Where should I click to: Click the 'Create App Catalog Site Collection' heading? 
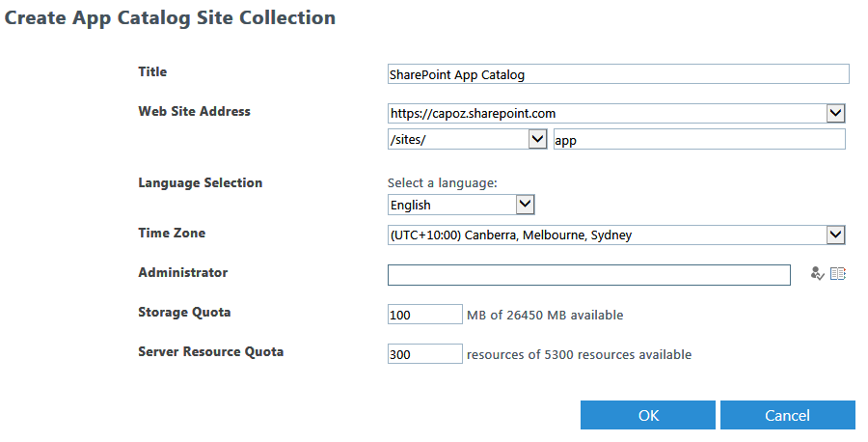[171, 17]
